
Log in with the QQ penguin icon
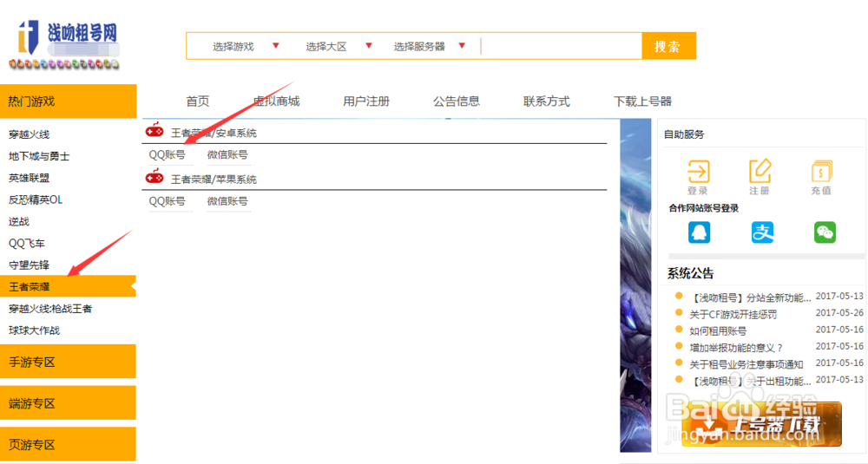click(x=699, y=232)
